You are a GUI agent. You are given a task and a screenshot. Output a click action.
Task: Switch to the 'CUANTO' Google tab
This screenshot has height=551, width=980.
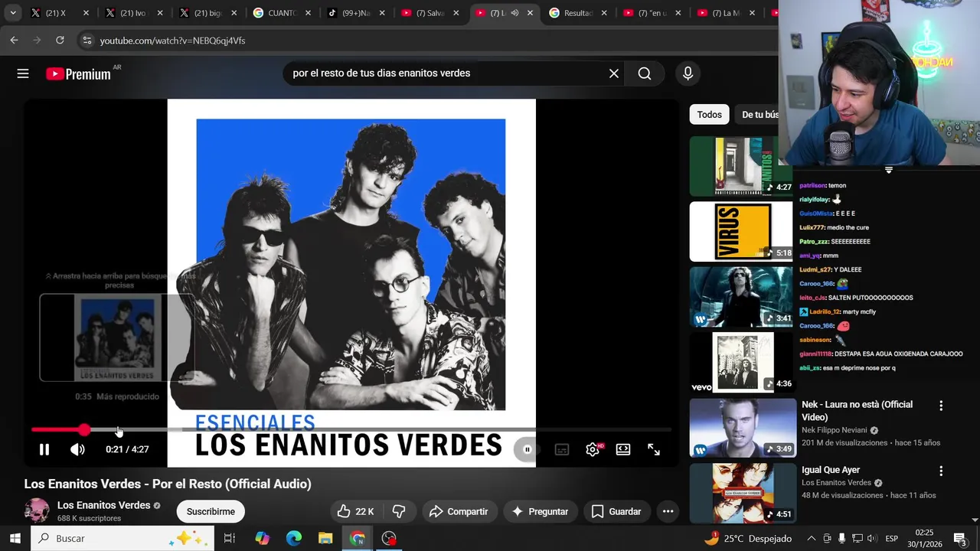tap(280, 13)
